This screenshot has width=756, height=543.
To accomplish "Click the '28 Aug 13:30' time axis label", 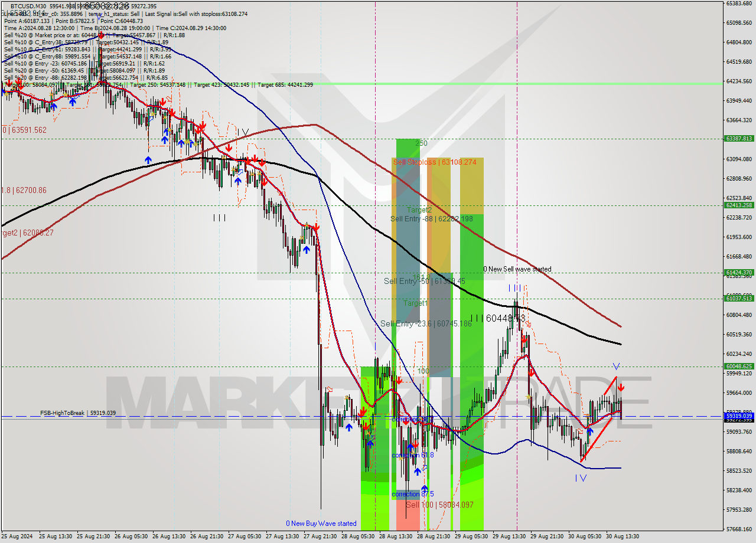I will (397, 537).
